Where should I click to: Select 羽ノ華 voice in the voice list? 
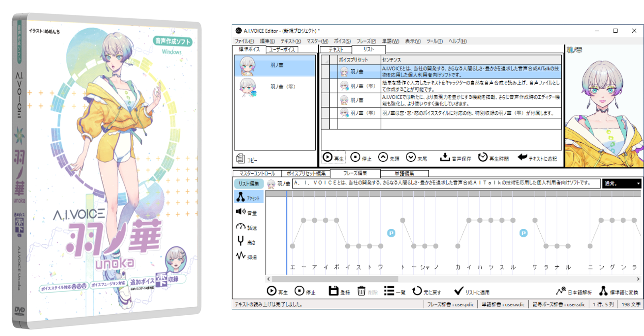(x=275, y=65)
